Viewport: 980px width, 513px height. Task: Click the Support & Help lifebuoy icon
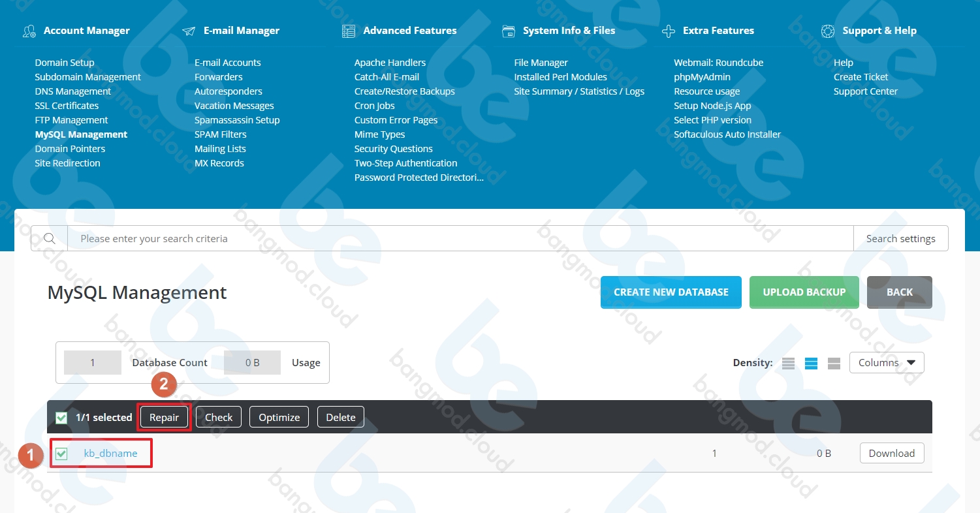[x=828, y=31]
